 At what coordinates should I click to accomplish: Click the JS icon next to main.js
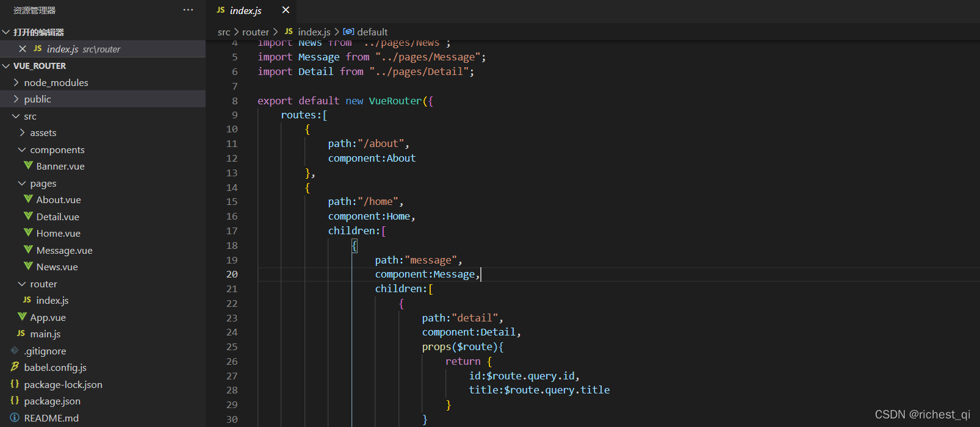(x=21, y=334)
